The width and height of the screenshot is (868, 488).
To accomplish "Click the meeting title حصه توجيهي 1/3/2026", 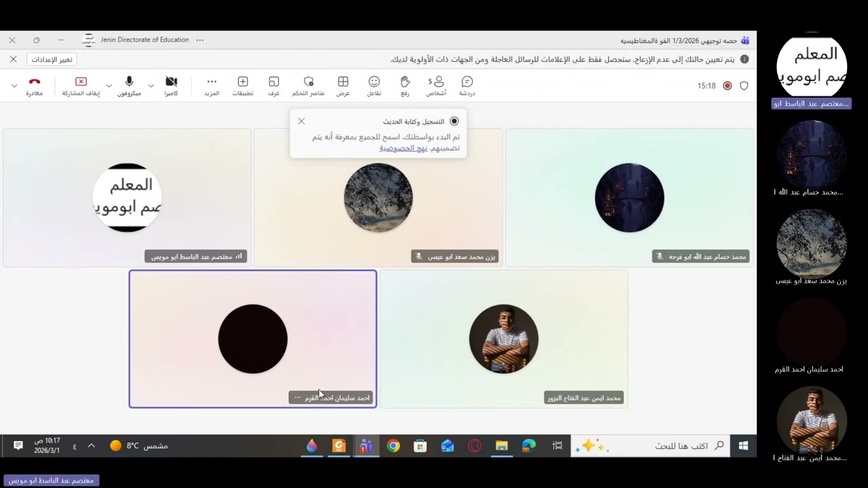I will 678,41.
